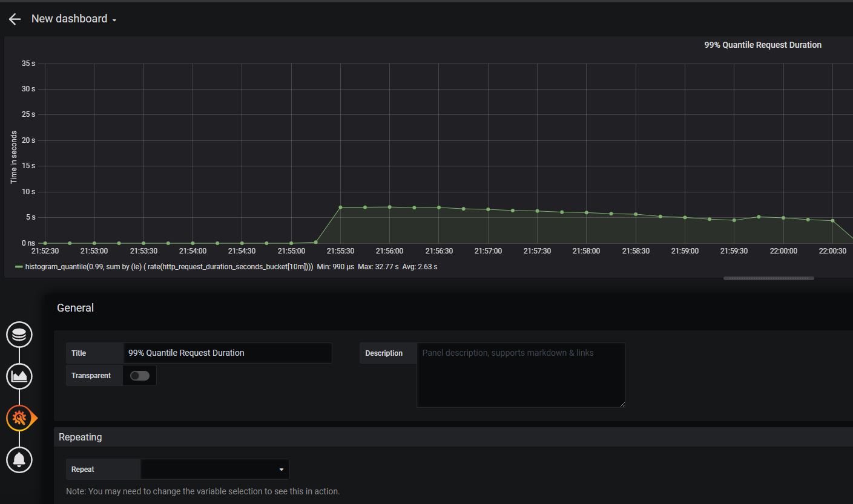853x504 pixels.
Task: Open the Alert bell icon step
Action: [x=19, y=460]
